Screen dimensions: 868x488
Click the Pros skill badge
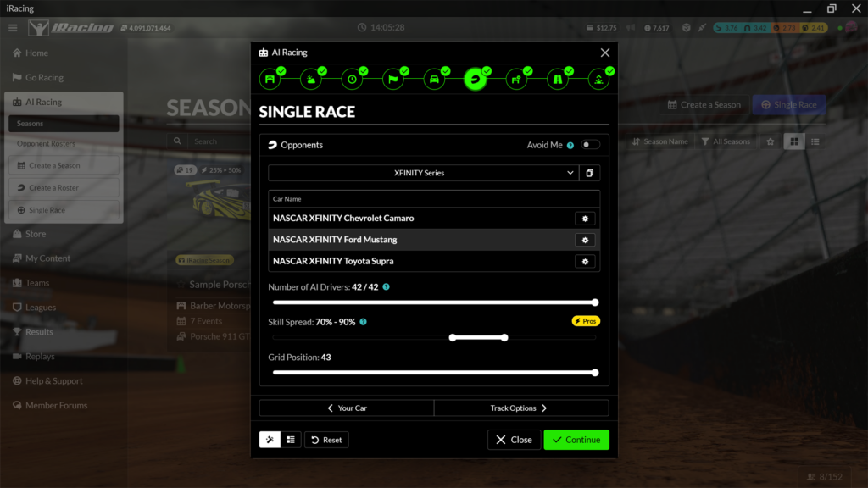[586, 321]
